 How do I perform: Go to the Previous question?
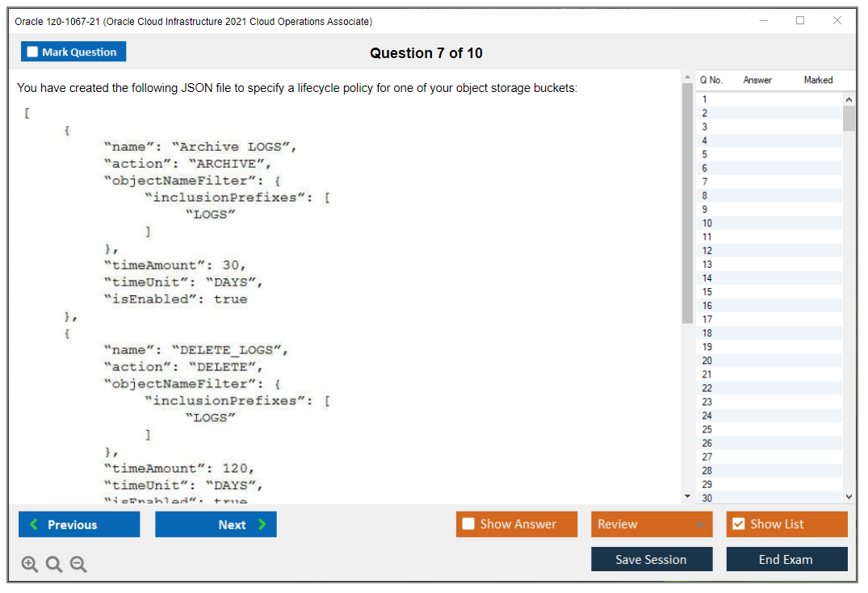tap(79, 524)
